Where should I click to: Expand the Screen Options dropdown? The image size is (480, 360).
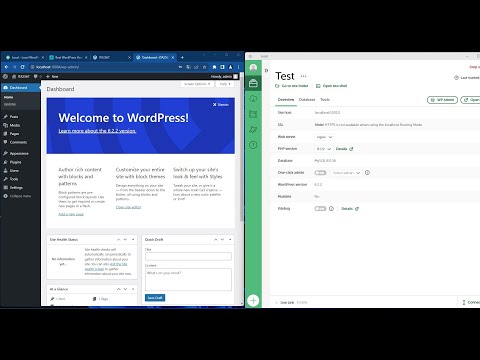tap(197, 84)
